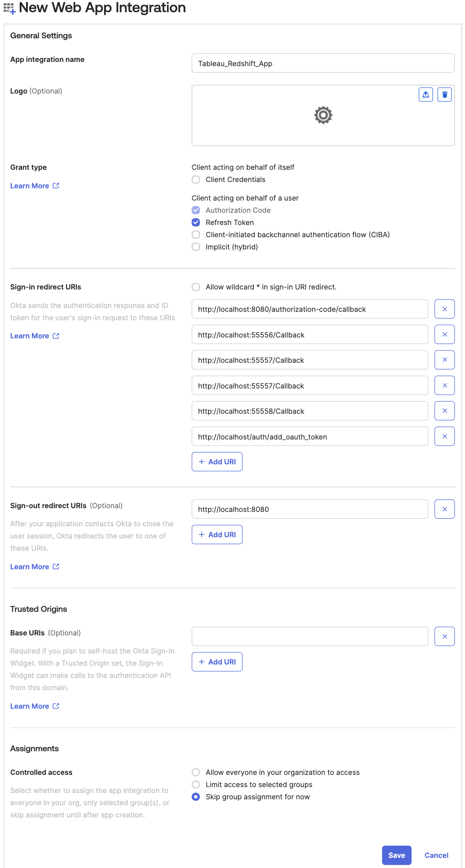Open the Grant type Learn More link

point(35,186)
